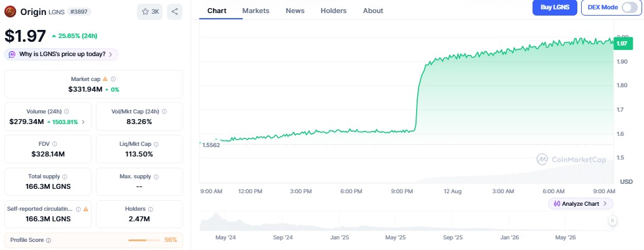The image size is (644, 250).
Task: Click the Profile Score progress bar
Action: point(144,240)
